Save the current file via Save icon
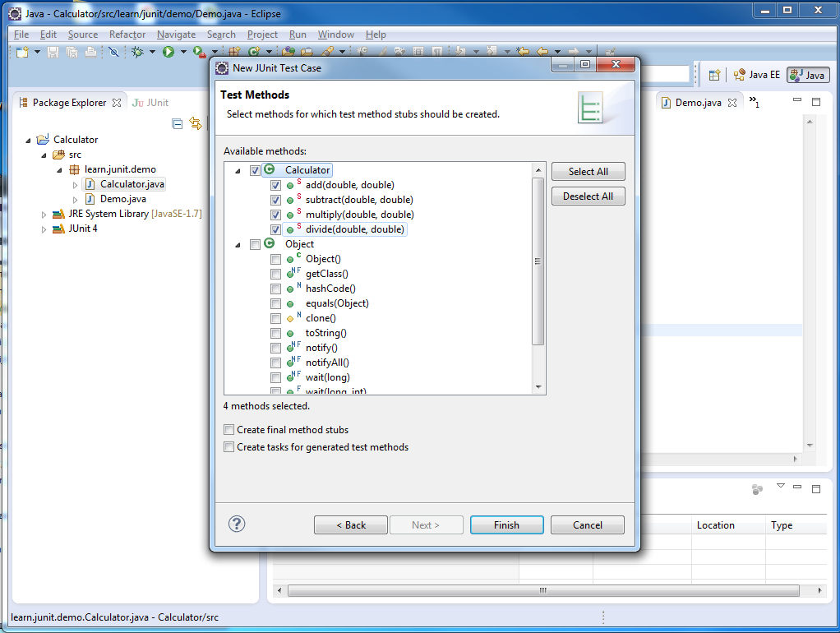Viewport: 840px width, 633px height. 52,51
